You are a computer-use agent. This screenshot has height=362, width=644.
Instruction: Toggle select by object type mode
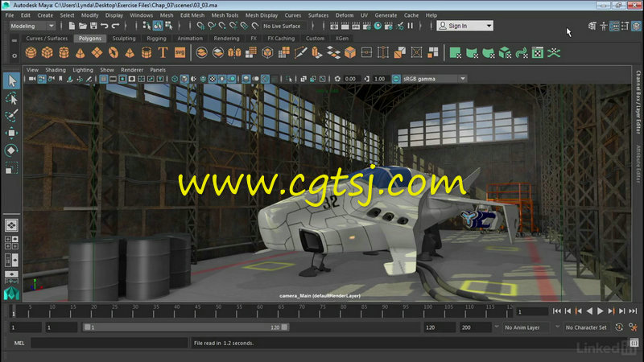tap(158, 26)
